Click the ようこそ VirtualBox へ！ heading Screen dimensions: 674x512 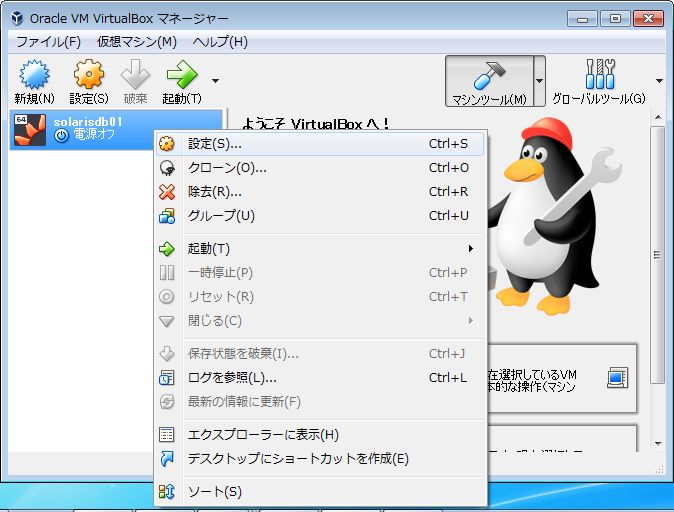tap(316, 124)
